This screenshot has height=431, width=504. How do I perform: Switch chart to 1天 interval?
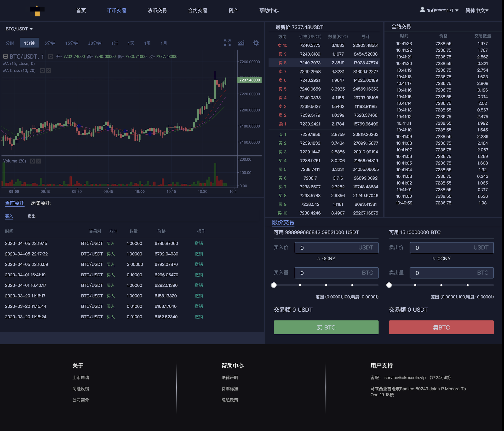tap(131, 43)
